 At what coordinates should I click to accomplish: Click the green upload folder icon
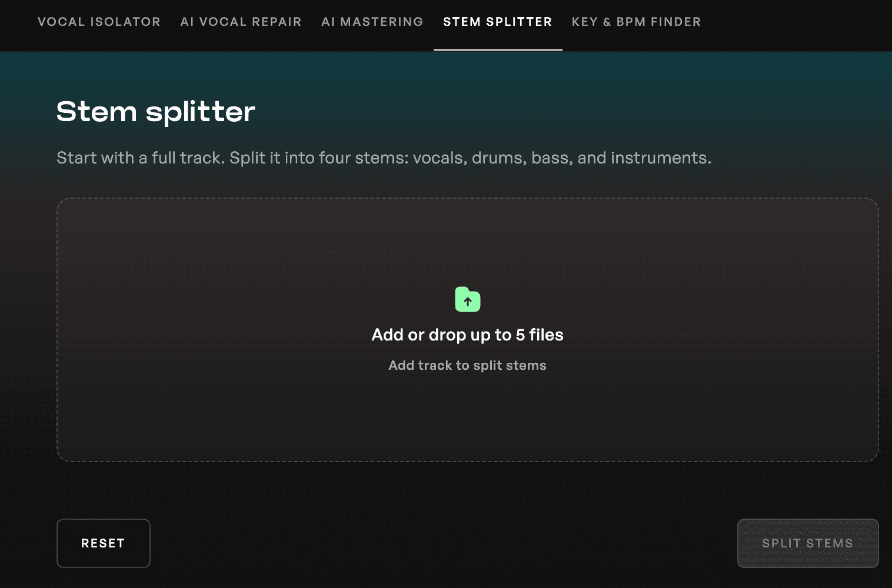point(468,299)
